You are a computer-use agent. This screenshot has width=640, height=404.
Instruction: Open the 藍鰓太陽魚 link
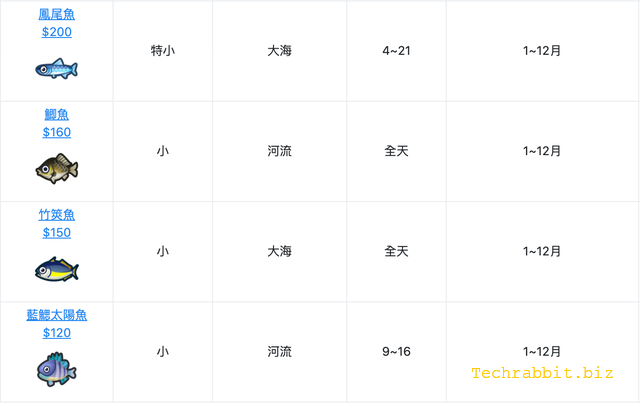(x=56, y=315)
